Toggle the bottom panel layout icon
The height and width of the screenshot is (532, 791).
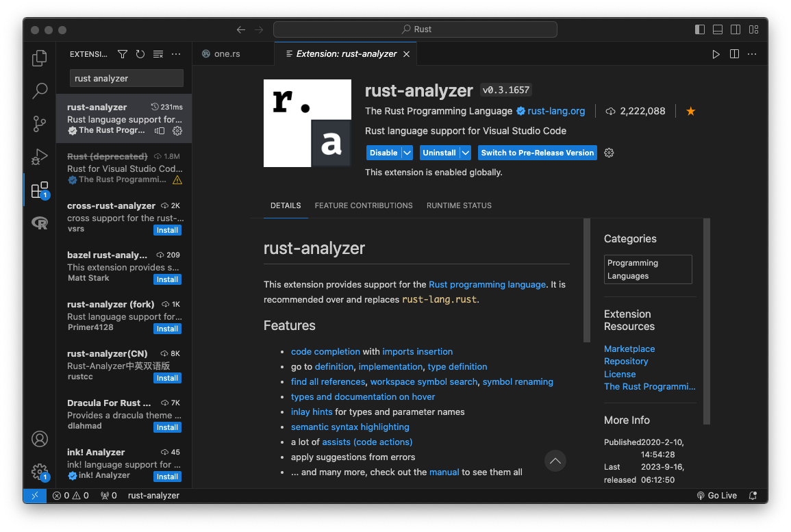(717, 29)
